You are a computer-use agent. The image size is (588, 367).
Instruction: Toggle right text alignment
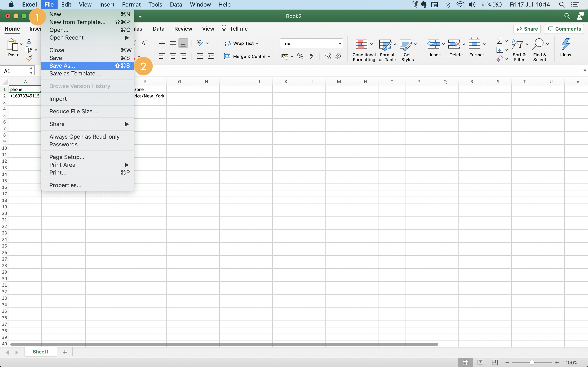[x=184, y=56]
